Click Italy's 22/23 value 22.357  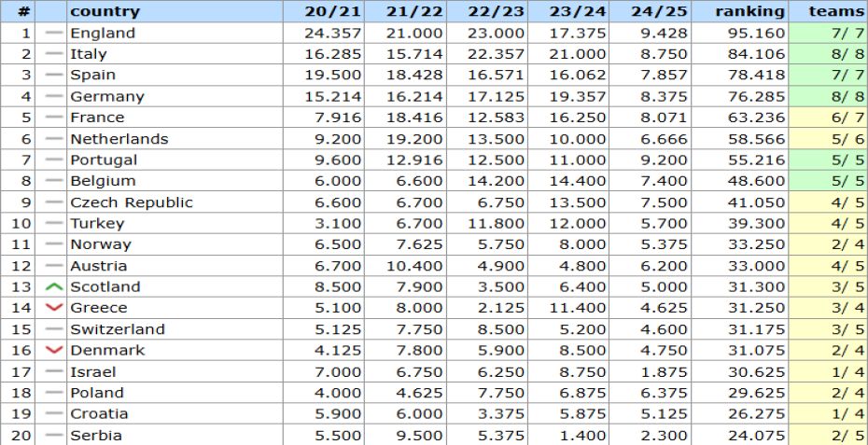(496, 54)
